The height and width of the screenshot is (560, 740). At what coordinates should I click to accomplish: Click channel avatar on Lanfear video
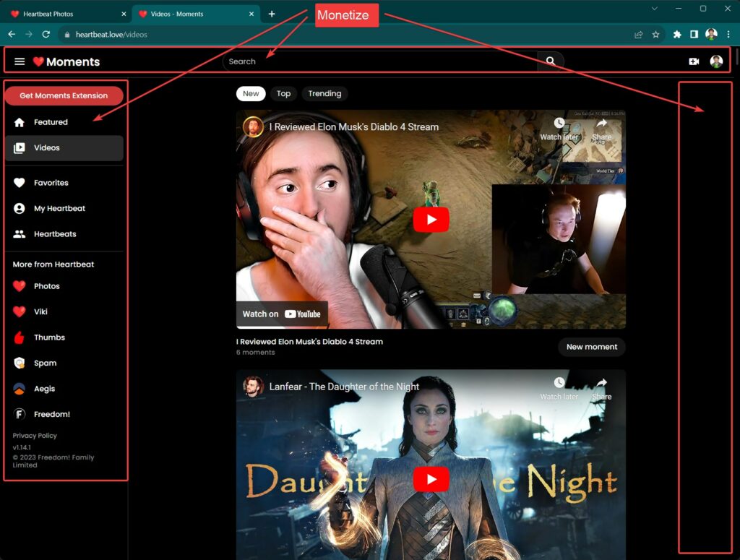[x=253, y=387]
